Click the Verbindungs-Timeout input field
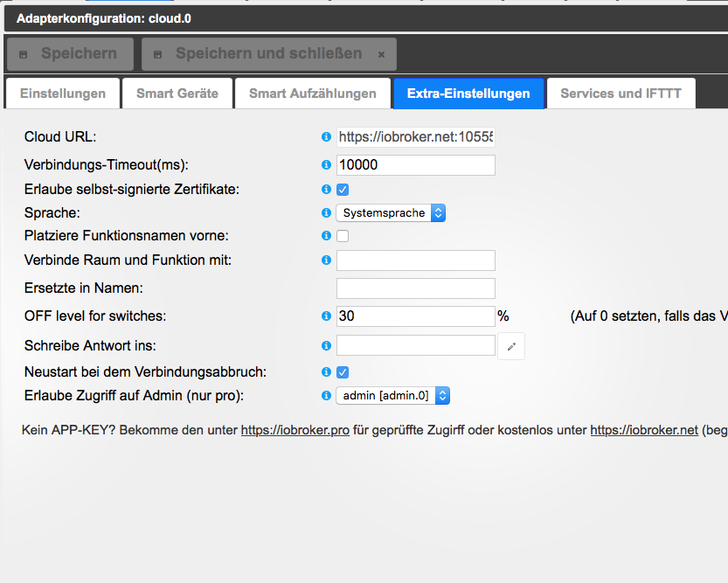The height and width of the screenshot is (583, 728). (415, 165)
